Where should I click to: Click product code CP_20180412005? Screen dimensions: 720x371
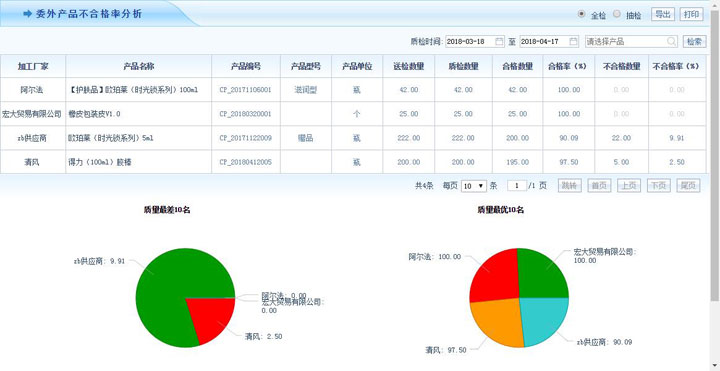245,162
